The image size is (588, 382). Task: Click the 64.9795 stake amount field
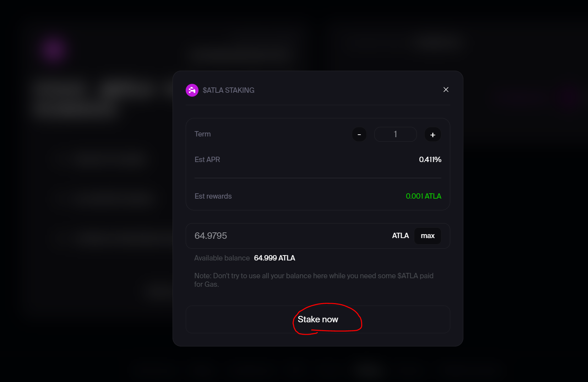(288, 236)
